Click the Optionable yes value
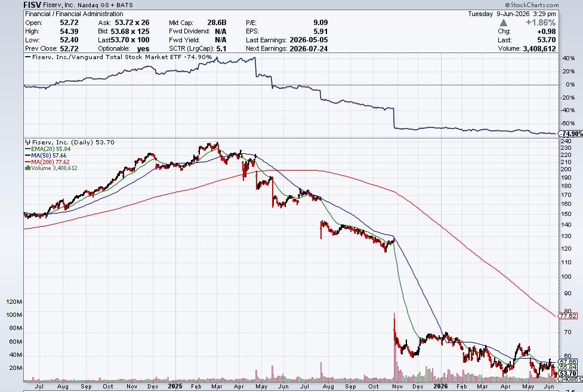 tap(143, 49)
